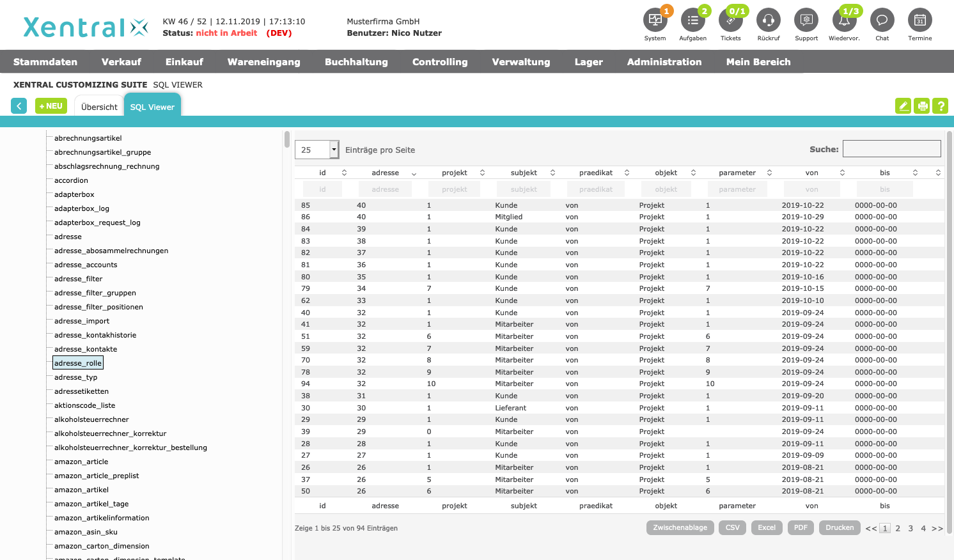Switch to the Übersicht tab
The image size is (954, 560).
tap(99, 107)
